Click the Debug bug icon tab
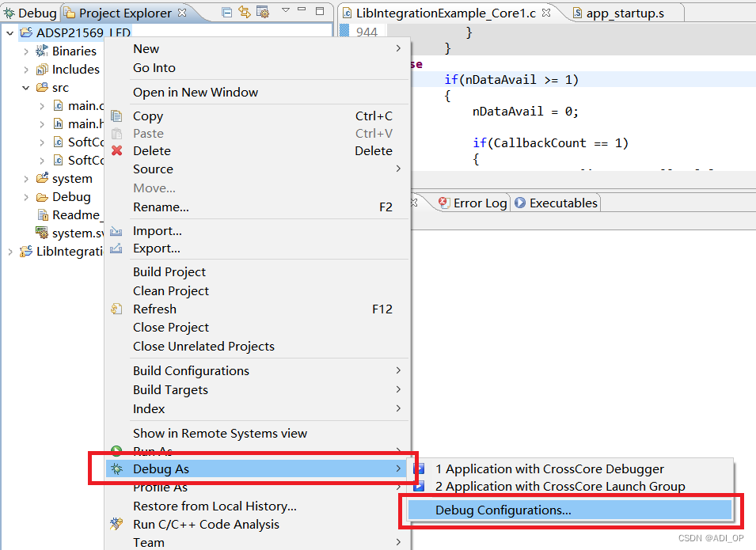 (x=29, y=13)
